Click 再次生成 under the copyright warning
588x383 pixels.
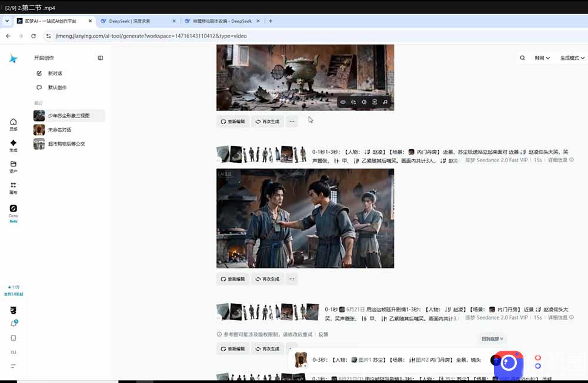point(268,348)
